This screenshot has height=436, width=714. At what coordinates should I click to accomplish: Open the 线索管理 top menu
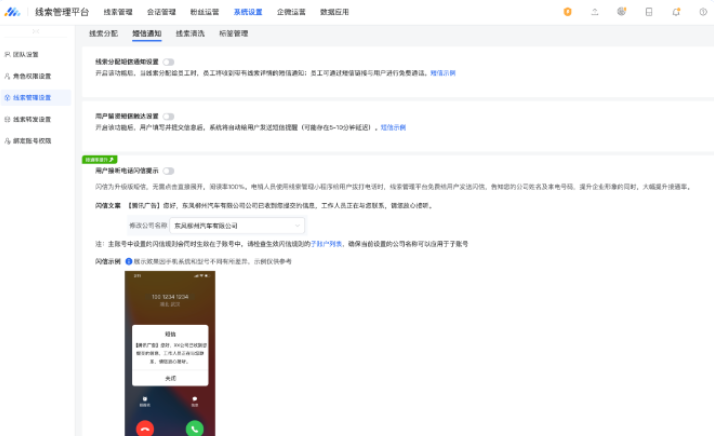118,12
